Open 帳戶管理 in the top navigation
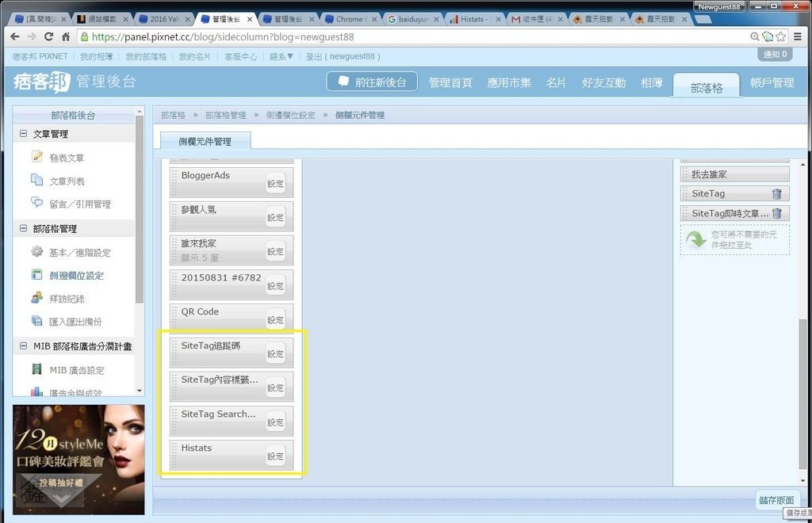 click(x=772, y=82)
